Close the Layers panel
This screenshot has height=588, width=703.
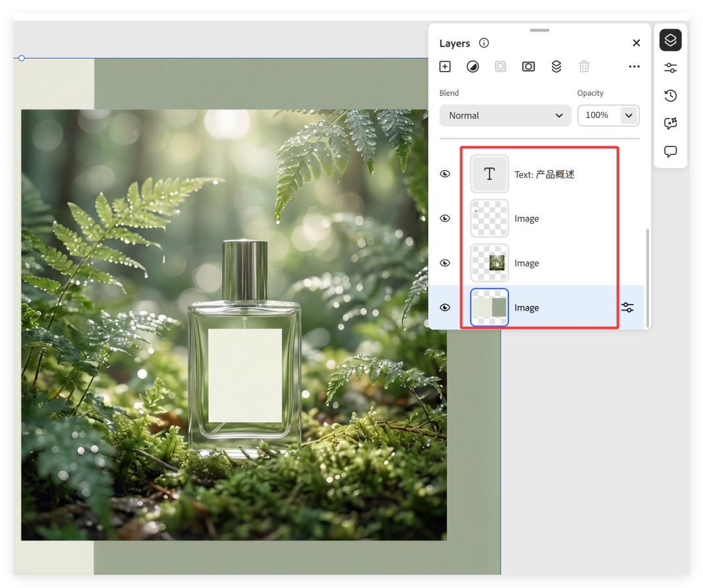(x=637, y=43)
